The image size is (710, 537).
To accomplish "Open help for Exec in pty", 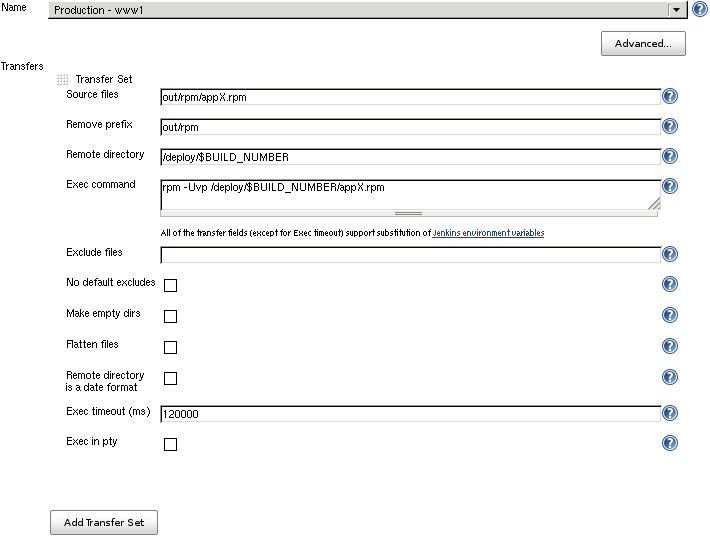I will pos(670,443).
